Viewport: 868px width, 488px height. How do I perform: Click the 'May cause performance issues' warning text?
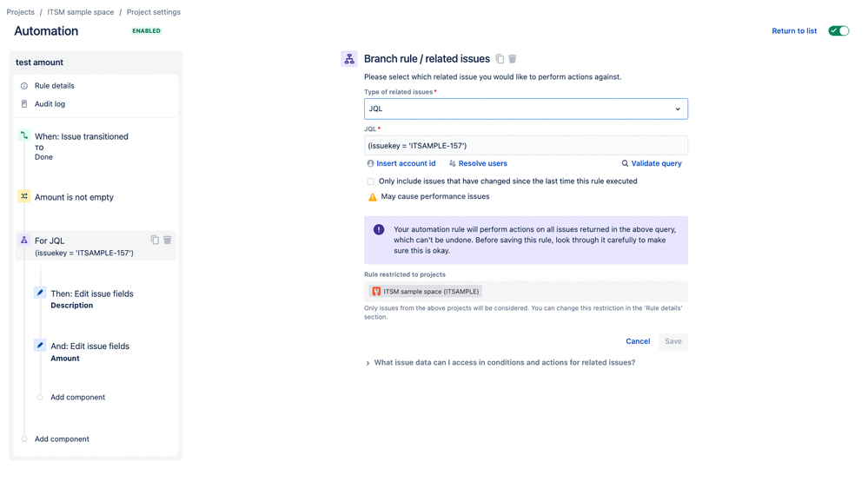[435, 196]
